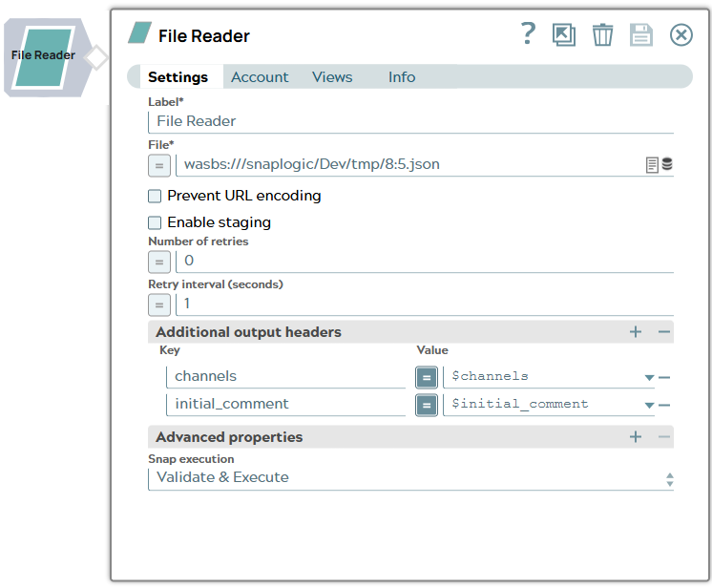712x588 pixels.
Task: Remove the channels header row
Action: click(x=664, y=377)
